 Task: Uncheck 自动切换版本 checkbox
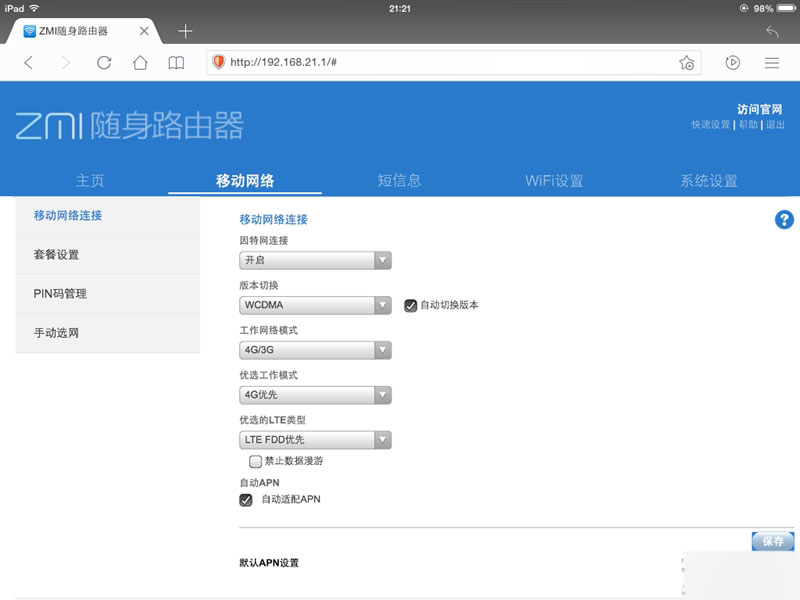pos(409,305)
